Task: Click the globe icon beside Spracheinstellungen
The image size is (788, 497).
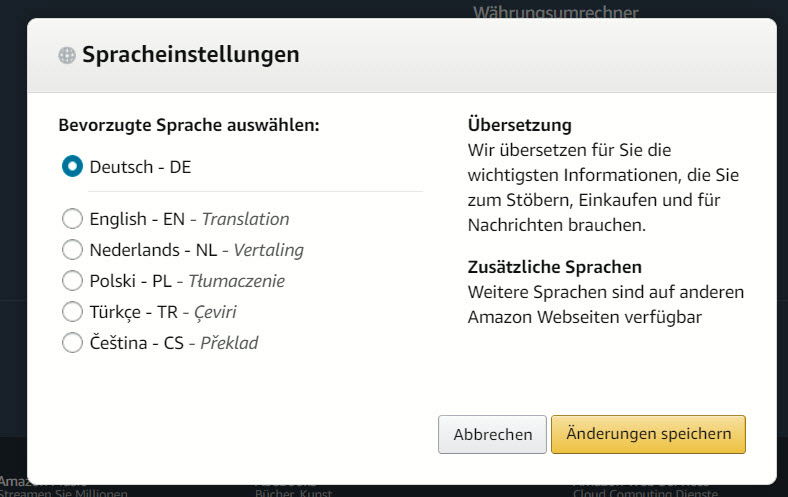Action: coord(67,56)
